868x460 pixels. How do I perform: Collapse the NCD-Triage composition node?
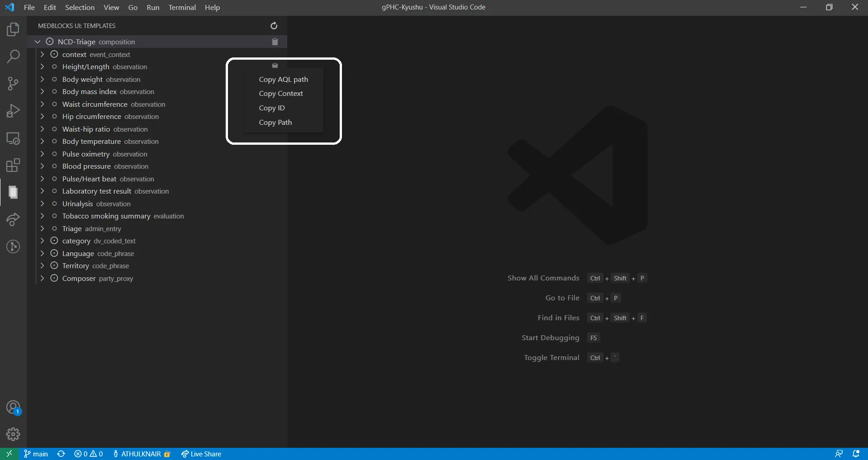38,42
